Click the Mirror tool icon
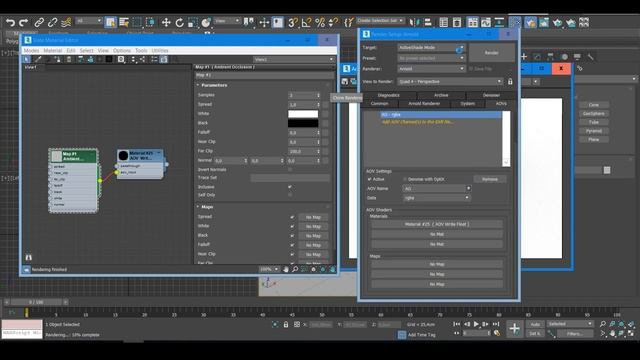This screenshot has width=640, height=360. tap(414, 22)
